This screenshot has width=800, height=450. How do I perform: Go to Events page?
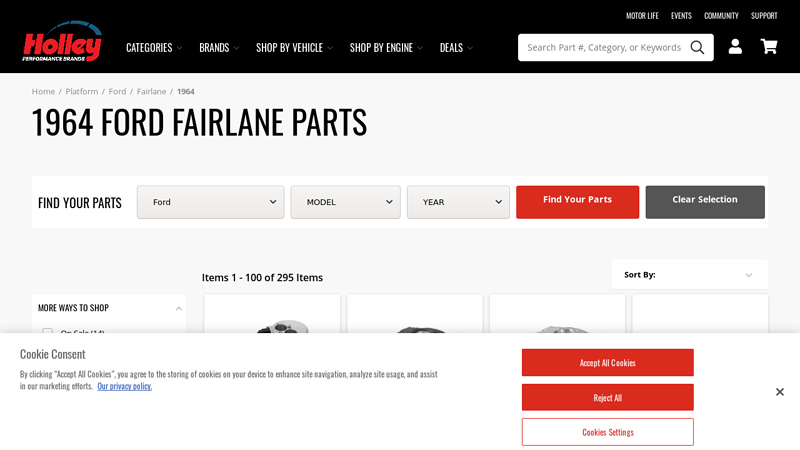click(681, 16)
